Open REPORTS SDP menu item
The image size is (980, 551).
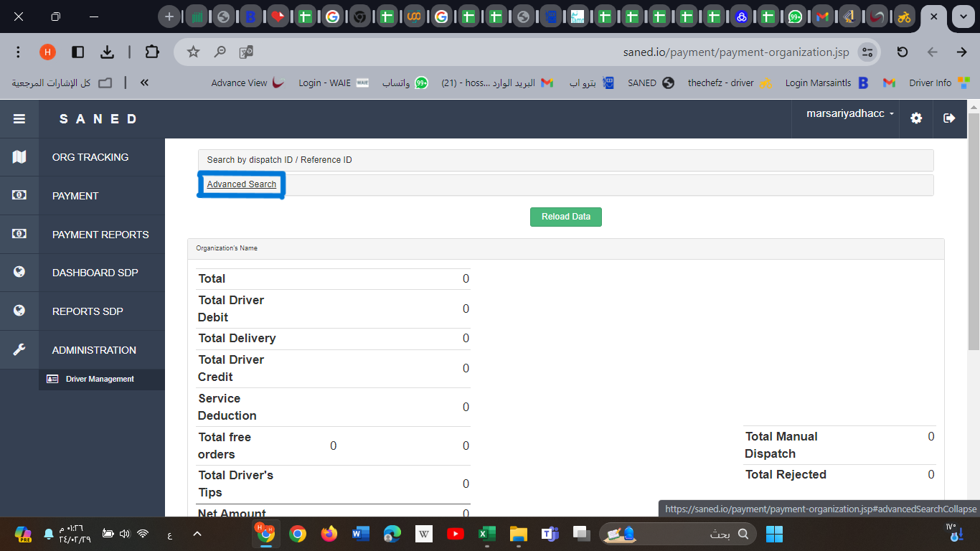(88, 311)
